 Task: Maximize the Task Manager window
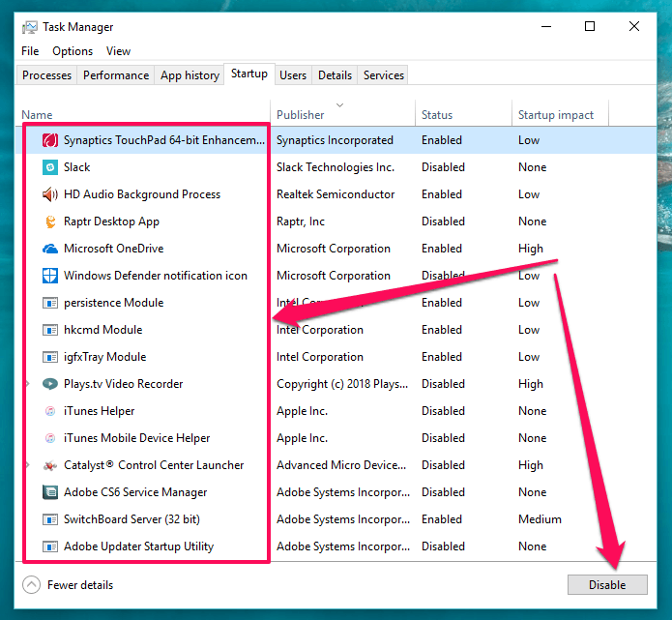tap(590, 26)
